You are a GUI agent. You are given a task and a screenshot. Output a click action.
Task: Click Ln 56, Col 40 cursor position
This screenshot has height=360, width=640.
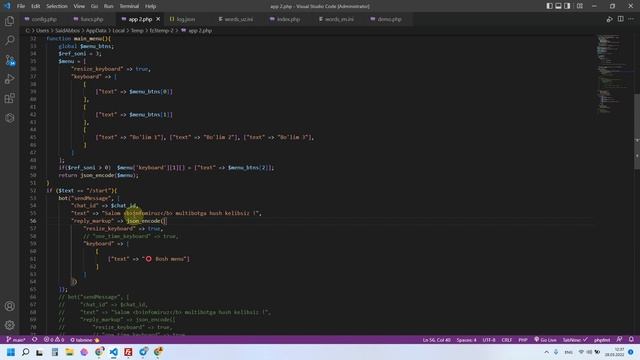tap(437, 340)
